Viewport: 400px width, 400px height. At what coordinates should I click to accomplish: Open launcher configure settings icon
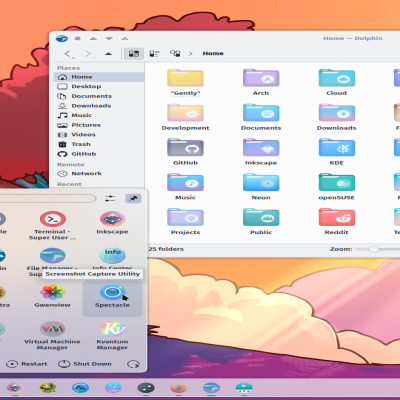pyautogui.click(x=110, y=199)
